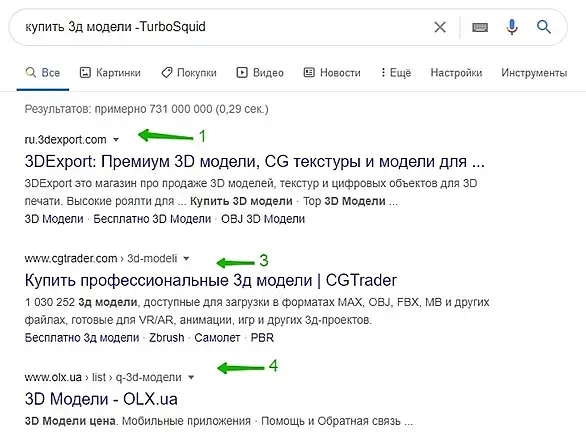Open the Zbrush sitelink under CGTrader
The width and height of the screenshot is (586, 444).
click(167, 337)
